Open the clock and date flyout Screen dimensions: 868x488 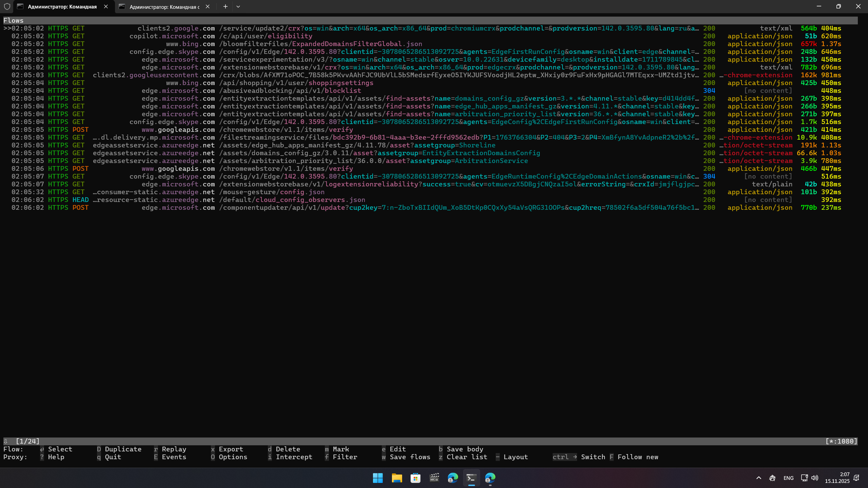coord(837,478)
